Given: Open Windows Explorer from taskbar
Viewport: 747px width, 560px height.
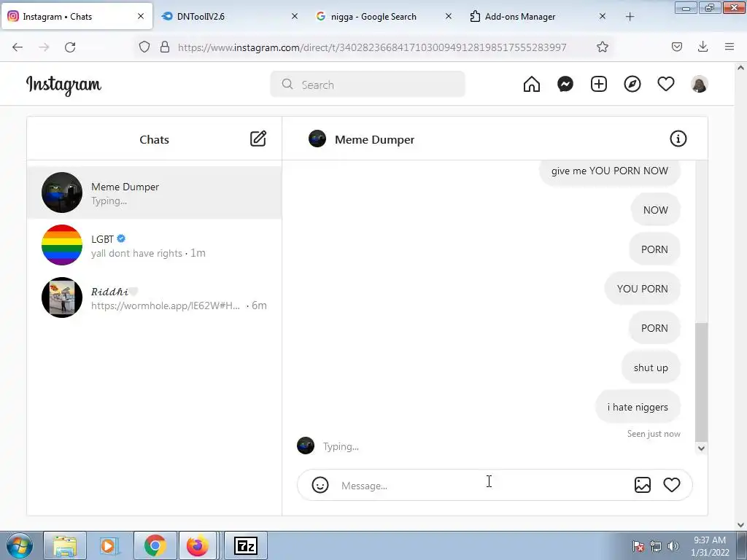Looking at the screenshot, I should 65,545.
